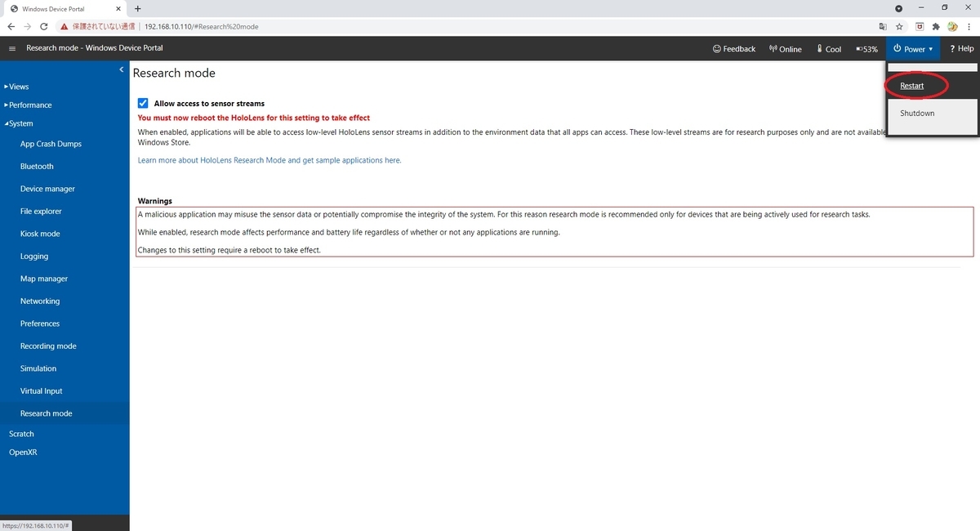980x531 pixels.
Task: Reload the page with refresh icon
Action: click(x=44, y=26)
